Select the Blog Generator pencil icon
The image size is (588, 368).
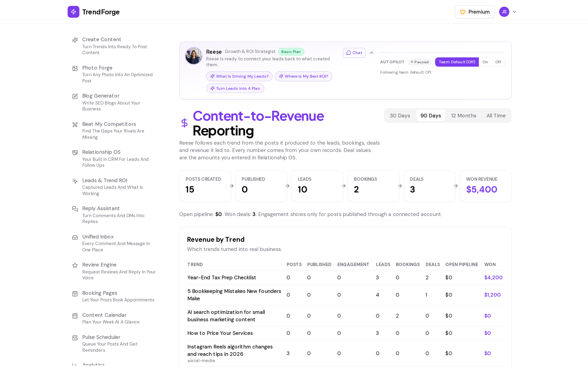[x=75, y=96]
